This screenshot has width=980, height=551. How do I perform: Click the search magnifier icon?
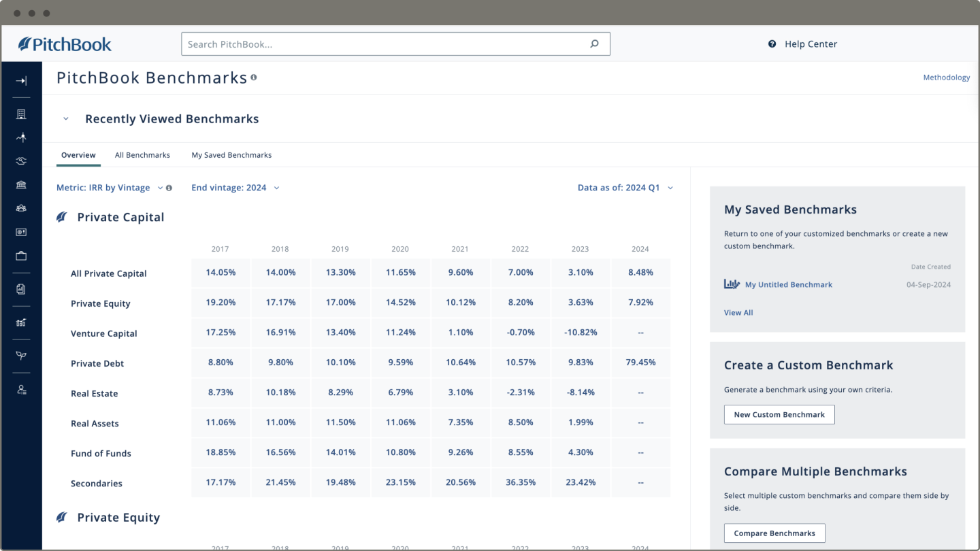point(594,44)
